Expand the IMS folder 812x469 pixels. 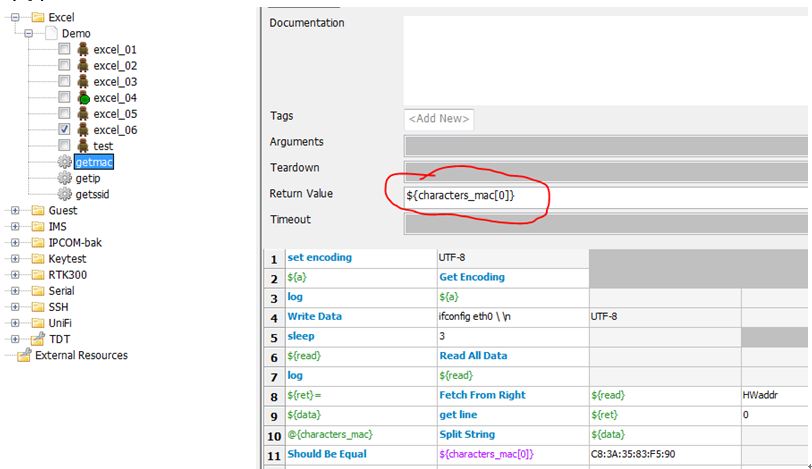tap(15, 227)
